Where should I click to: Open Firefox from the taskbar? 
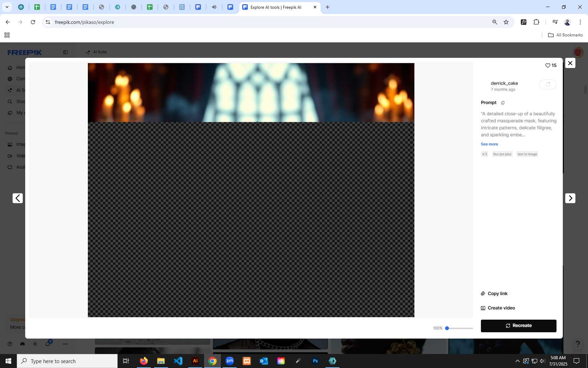tap(144, 361)
